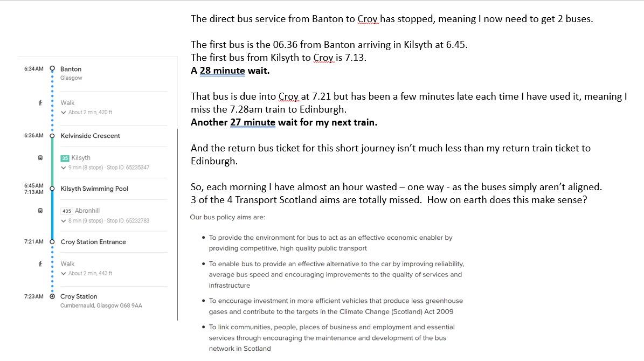Screen dimensions: 644x361
Task: Click the sentence starting 'The direct bus service'
Action: coord(392,19)
